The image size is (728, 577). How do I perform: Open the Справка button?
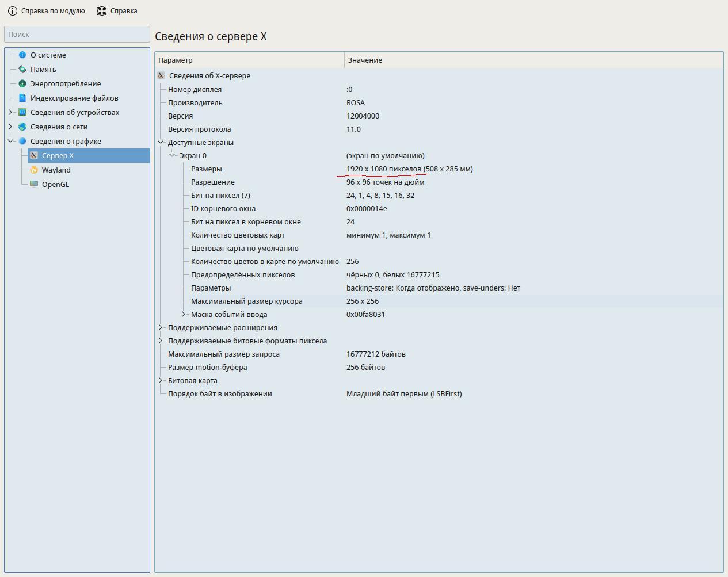[x=117, y=11]
